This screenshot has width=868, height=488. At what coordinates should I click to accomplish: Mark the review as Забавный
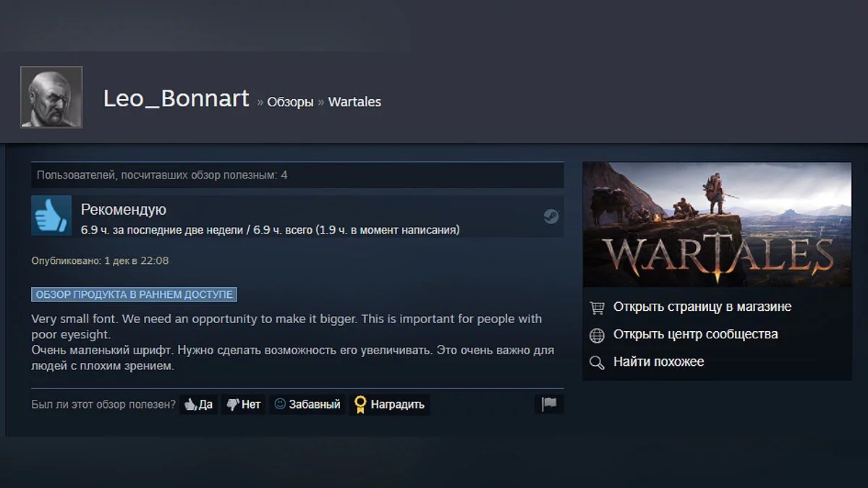(x=307, y=405)
